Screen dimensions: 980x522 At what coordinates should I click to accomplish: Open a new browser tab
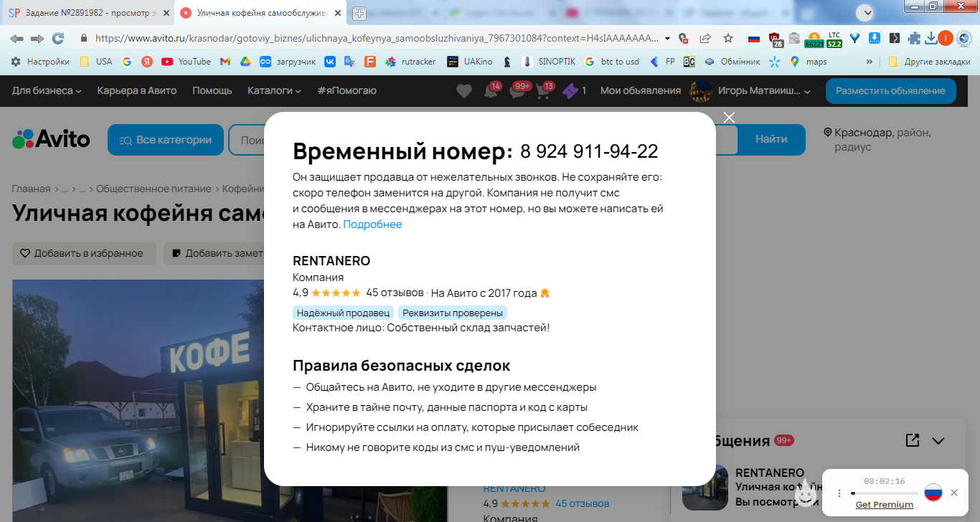pos(359,13)
